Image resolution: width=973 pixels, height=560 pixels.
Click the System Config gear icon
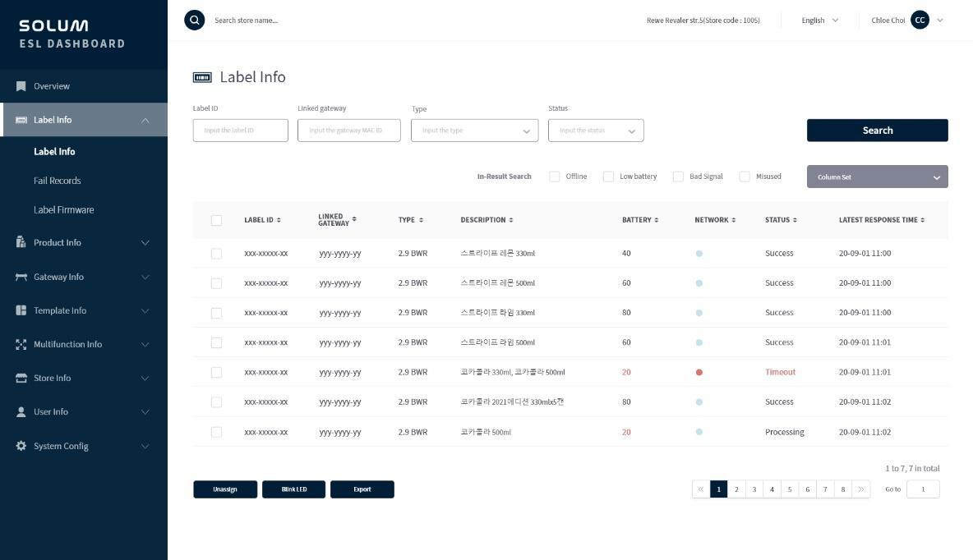[21, 446]
